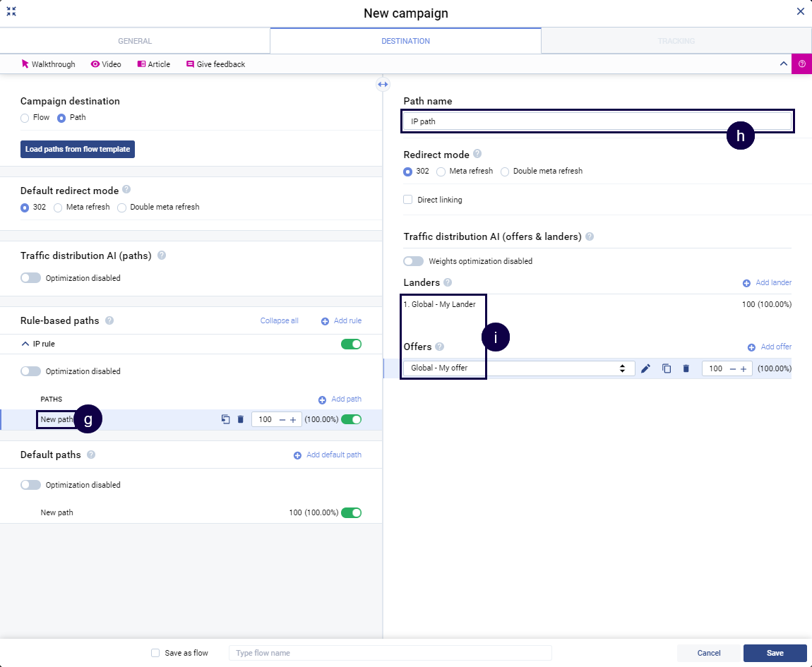Delete the New path under IP rule
Image resolution: width=812 pixels, height=667 pixels.
240,419
